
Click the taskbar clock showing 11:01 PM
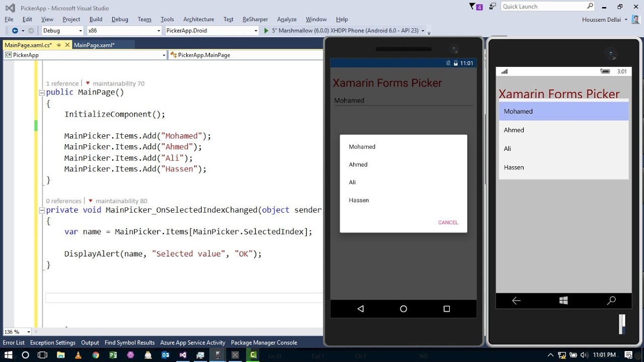pyautogui.click(x=604, y=355)
